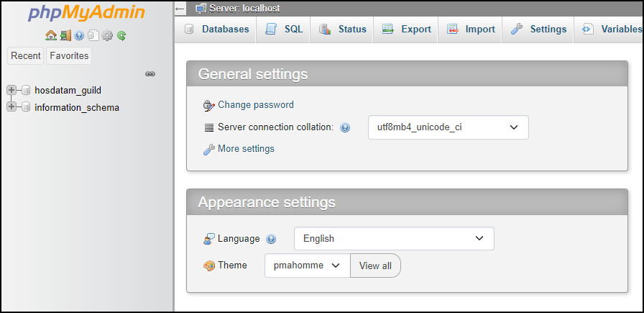Screen dimensions: 644x313
Task: Click the Change password link
Action: 255,105
